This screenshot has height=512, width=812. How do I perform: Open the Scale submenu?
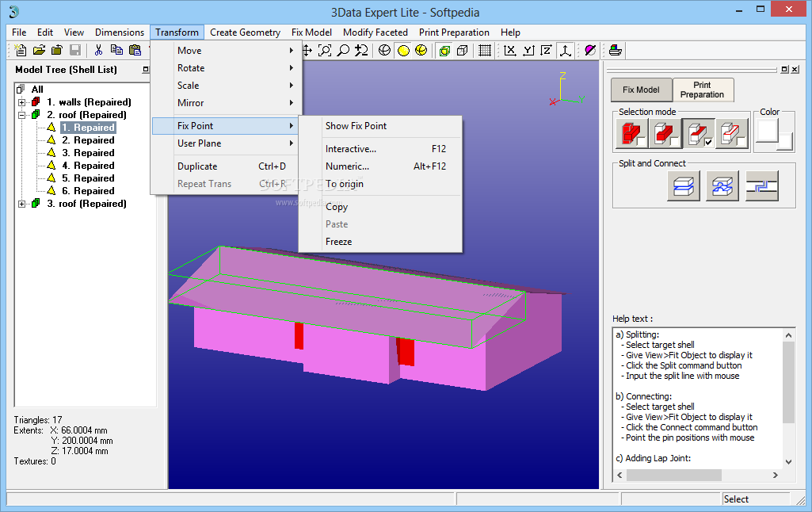[227, 86]
